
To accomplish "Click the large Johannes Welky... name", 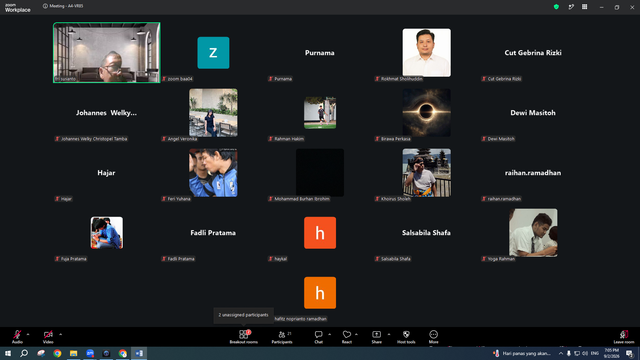I will point(106,113).
